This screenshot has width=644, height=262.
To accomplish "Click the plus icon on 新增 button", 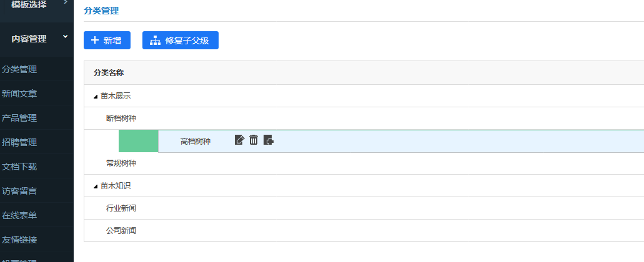I will [95, 40].
